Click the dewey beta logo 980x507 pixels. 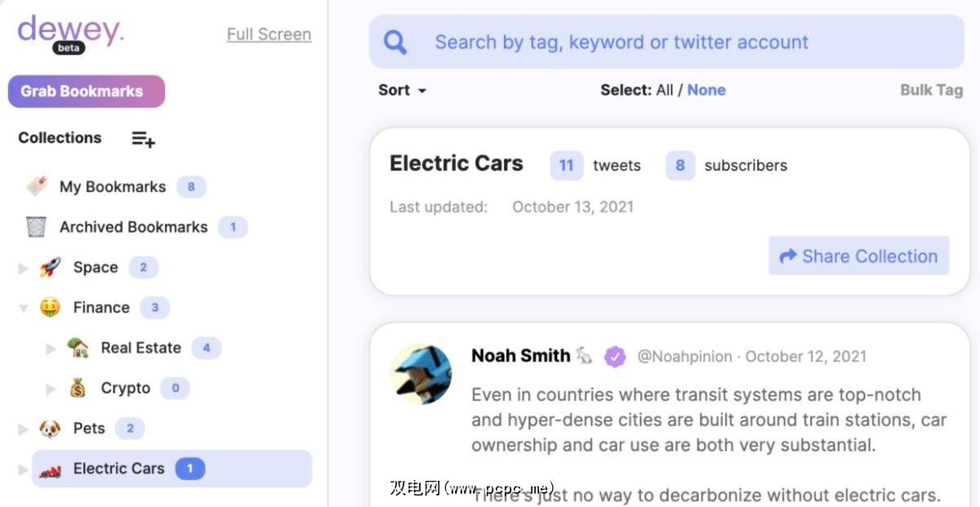pos(70,33)
